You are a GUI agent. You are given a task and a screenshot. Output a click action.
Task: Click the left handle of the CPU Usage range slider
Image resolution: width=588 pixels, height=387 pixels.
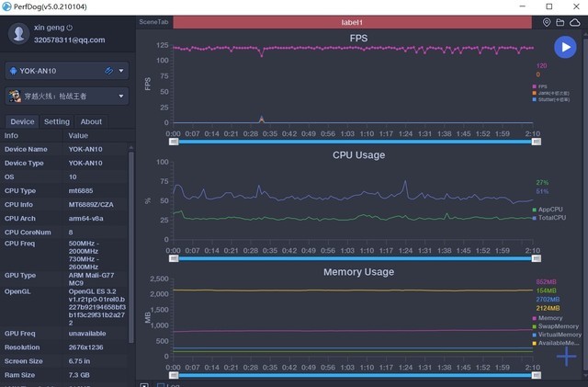[174, 258]
